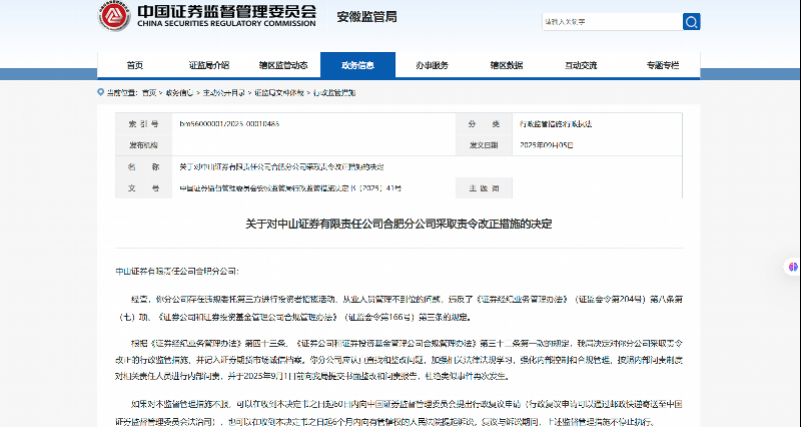The width and height of the screenshot is (801, 427).
Task: Click the paragraph beginning 根据《证券经纪业务管理办法》第四十三条
Action: tap(399, 360)
